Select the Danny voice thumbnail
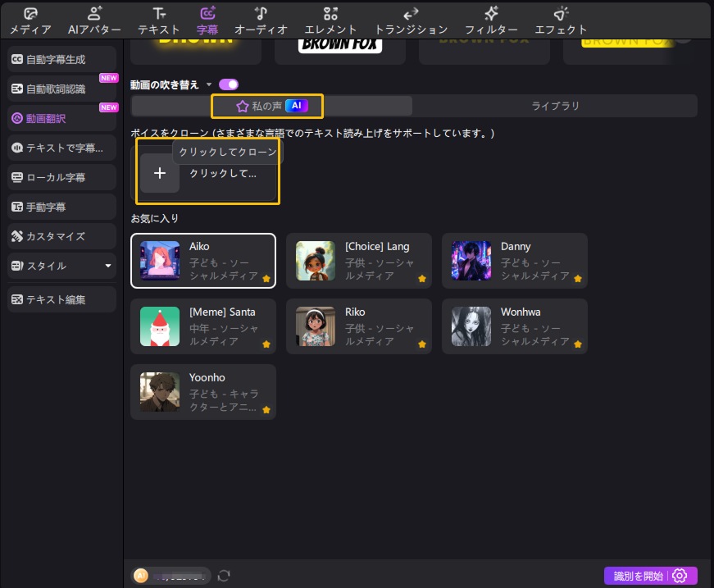 [x=471, y=260]
